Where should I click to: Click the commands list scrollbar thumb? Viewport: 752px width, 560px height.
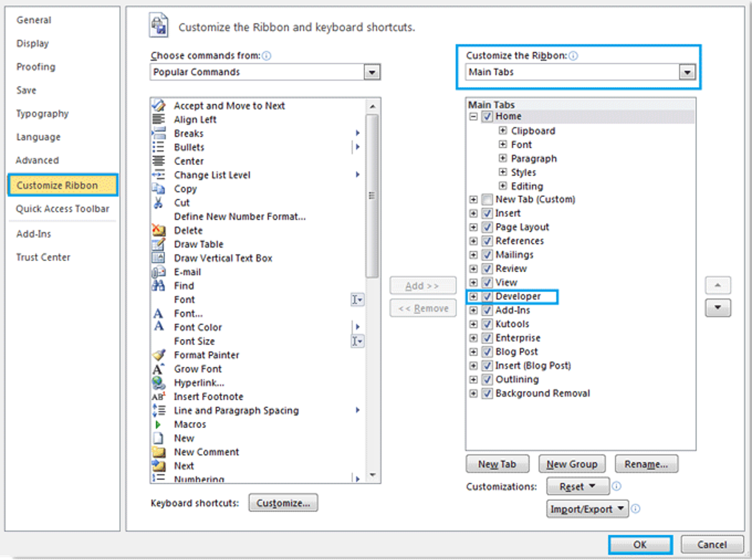pos(372,195)
